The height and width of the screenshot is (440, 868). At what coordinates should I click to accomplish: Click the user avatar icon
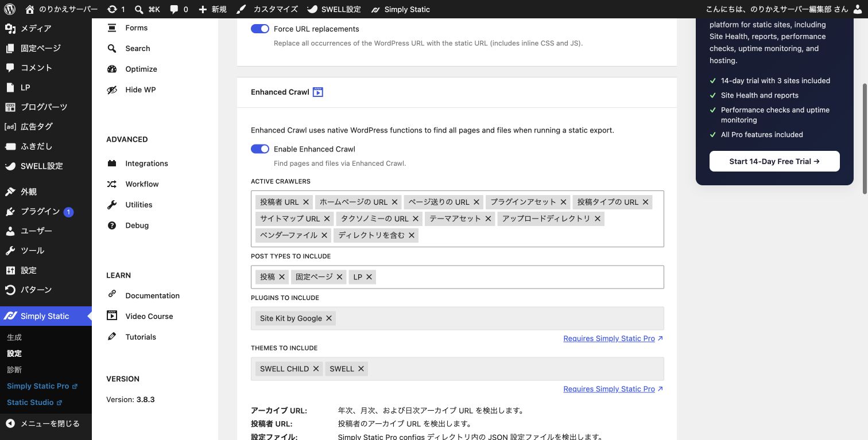tap(858, 9)
